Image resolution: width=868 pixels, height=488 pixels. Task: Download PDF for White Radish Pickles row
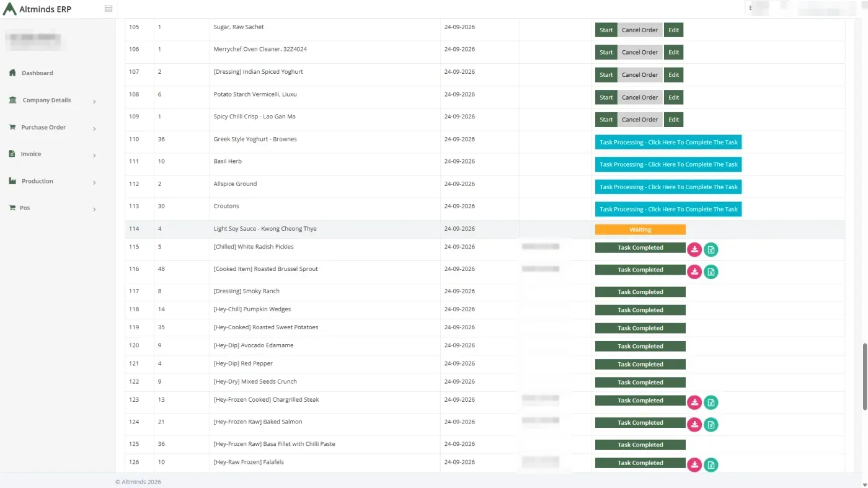click(x=694, y=250)
